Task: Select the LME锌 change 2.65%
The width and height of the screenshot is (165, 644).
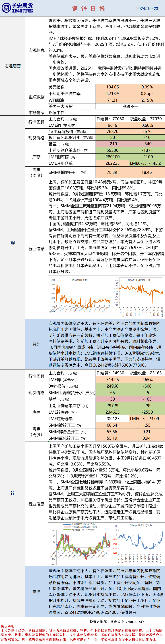Action: [x=147, y=379]
